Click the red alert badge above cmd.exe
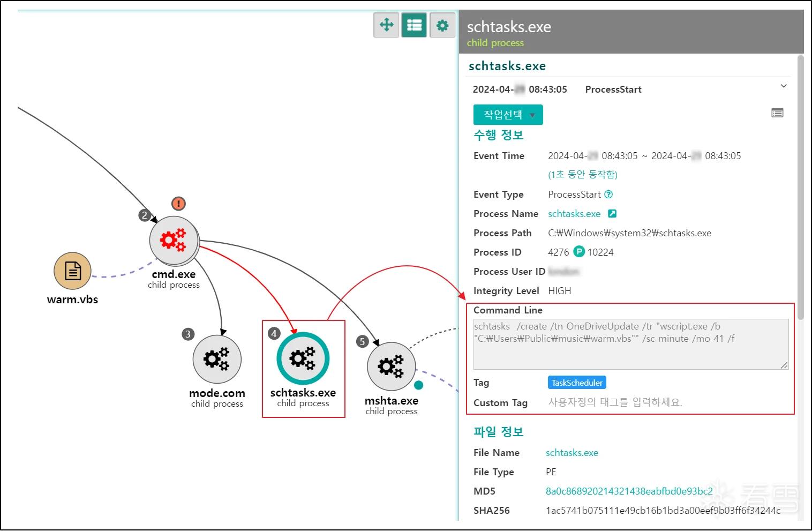Viewport: 812px width, 531px height. coord(178,204)
